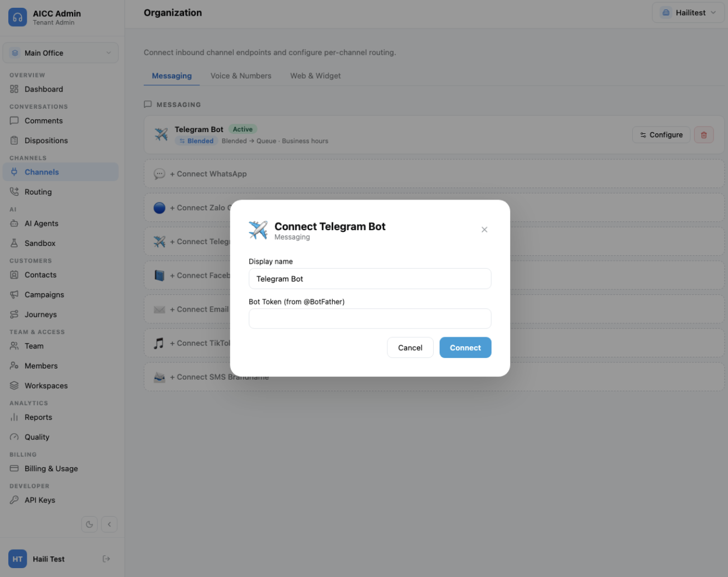The image size is (728, 577).
Task: Click Cancel in the dialog
Action: [x=410, y=347]
